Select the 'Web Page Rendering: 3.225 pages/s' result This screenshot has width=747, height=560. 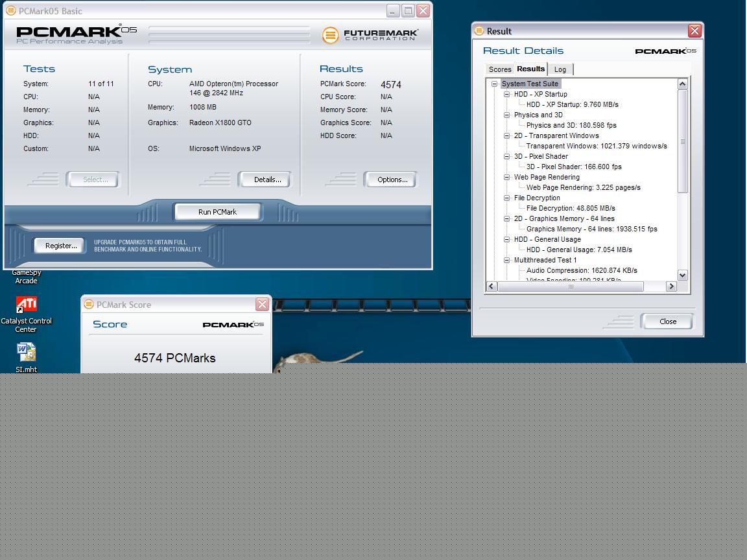point(583,187)
